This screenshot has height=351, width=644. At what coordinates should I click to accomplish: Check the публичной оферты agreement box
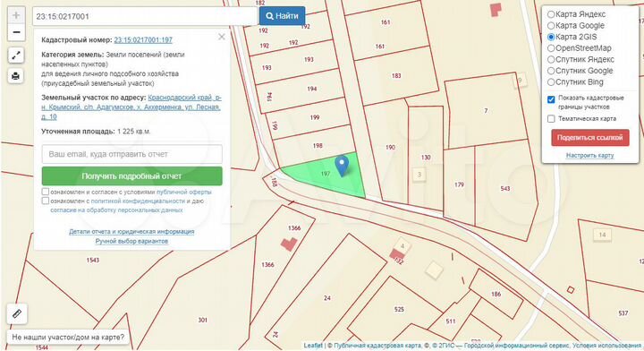[46, 192]
